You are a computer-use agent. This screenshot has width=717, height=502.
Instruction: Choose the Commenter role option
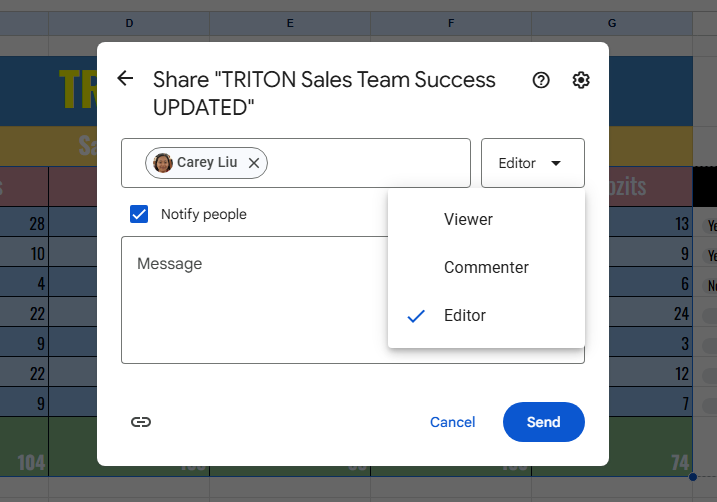486,267
